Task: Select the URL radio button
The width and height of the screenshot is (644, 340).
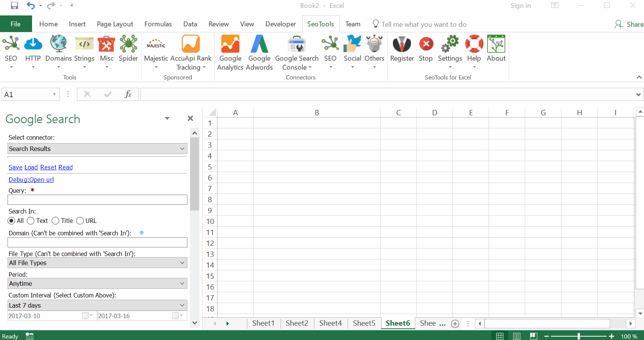Action: pos(80,221)
